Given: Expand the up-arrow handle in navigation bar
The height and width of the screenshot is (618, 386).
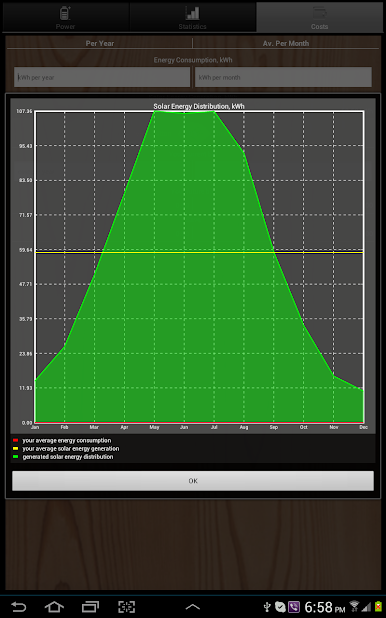Looking at the screenshot, I should pos(192,607).
